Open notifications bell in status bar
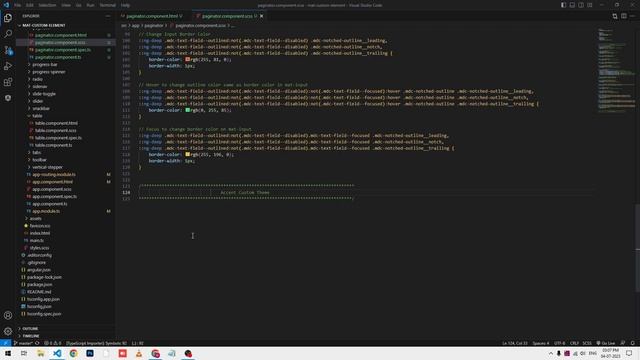The width and height of the screenshot is (640, 360). 633,343
